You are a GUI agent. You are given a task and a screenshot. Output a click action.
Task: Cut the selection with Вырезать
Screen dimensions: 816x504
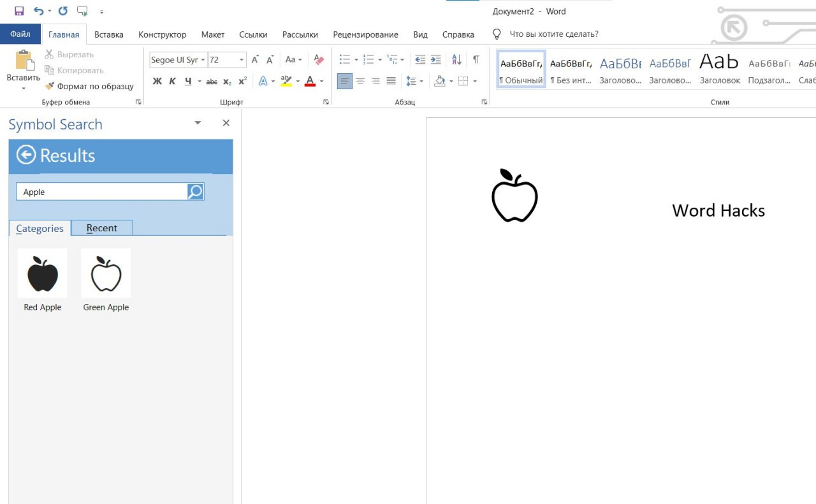click(x=69, y=55)
